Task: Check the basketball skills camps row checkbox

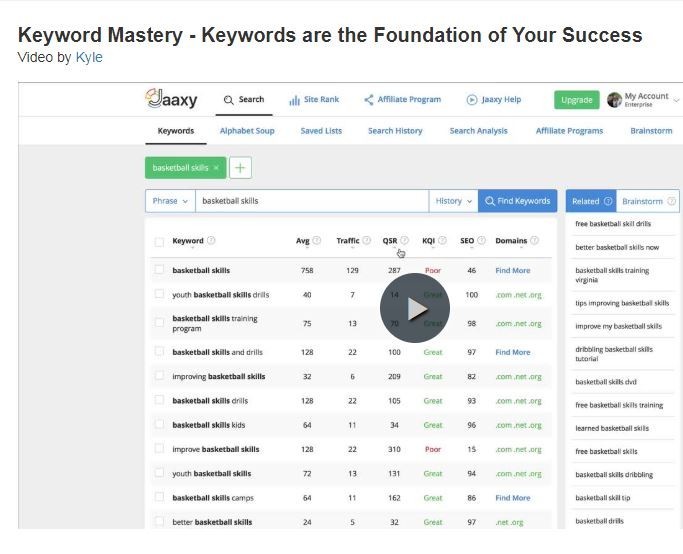Action: point(159,497)
